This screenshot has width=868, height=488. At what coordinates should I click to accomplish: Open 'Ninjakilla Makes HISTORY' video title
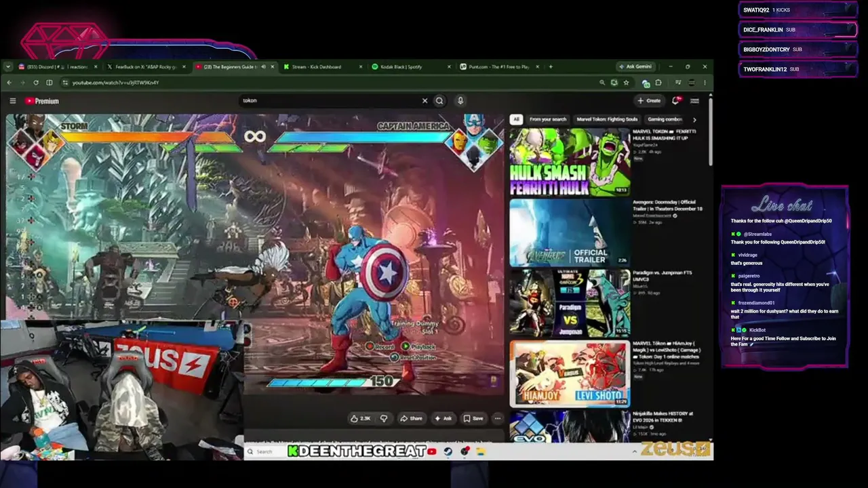point(663,416)
